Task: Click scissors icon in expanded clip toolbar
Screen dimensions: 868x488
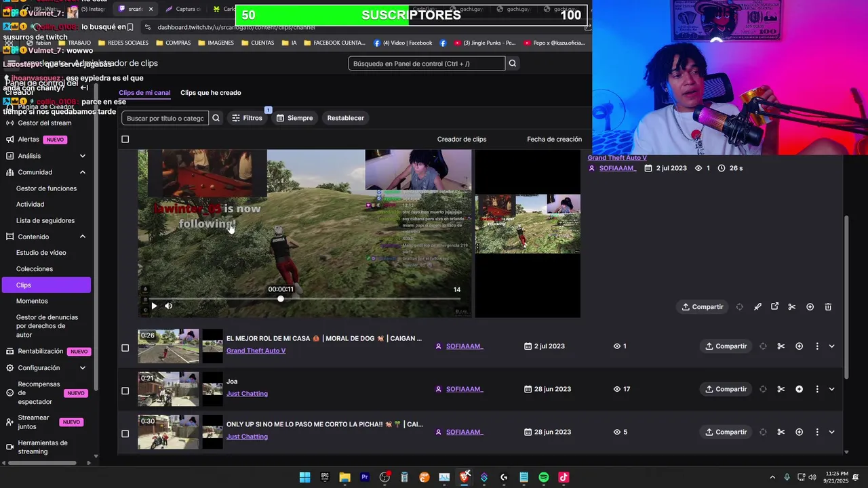Action: tap(791, 307)
